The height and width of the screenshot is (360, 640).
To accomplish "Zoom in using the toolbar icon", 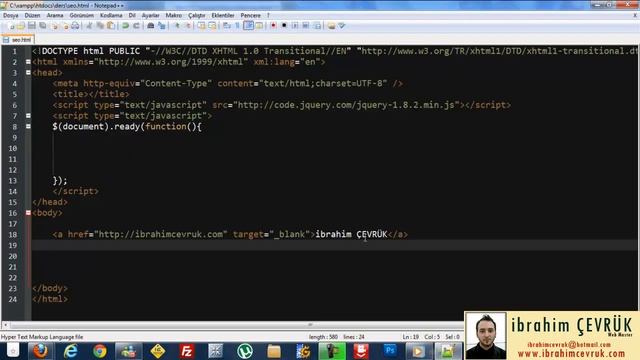I will click(x=177, y=26).
